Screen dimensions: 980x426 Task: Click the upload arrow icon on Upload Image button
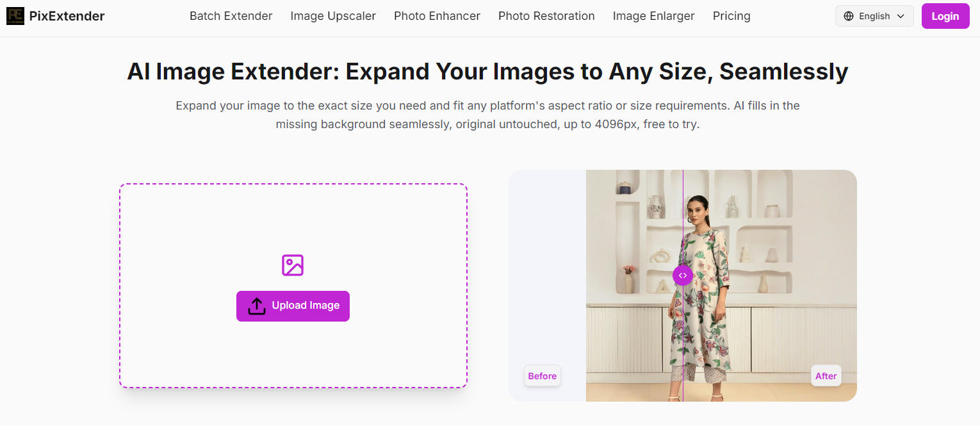pos(257,306)
